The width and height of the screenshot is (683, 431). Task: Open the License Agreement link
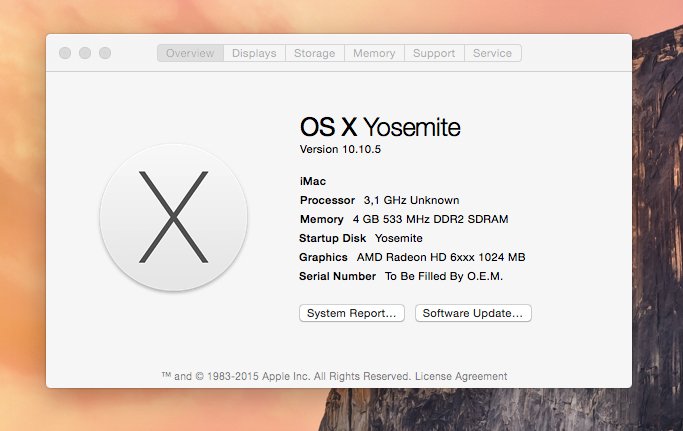pos(461,376)
